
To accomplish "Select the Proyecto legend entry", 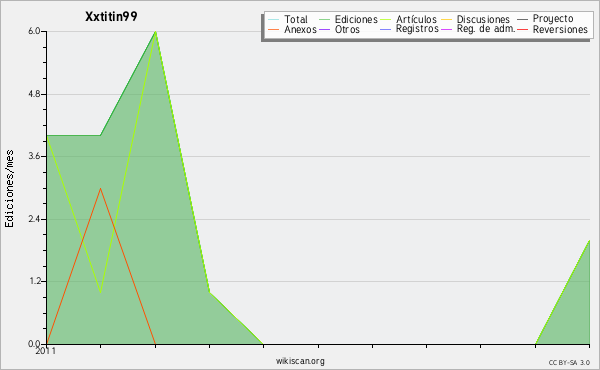I will click(x=553, y=19).
